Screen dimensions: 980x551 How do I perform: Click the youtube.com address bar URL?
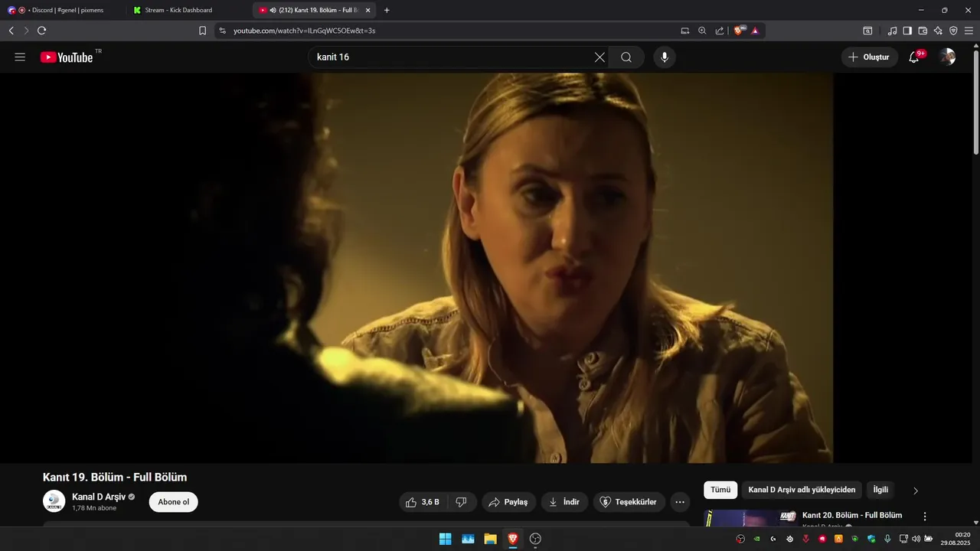point(304,31)
